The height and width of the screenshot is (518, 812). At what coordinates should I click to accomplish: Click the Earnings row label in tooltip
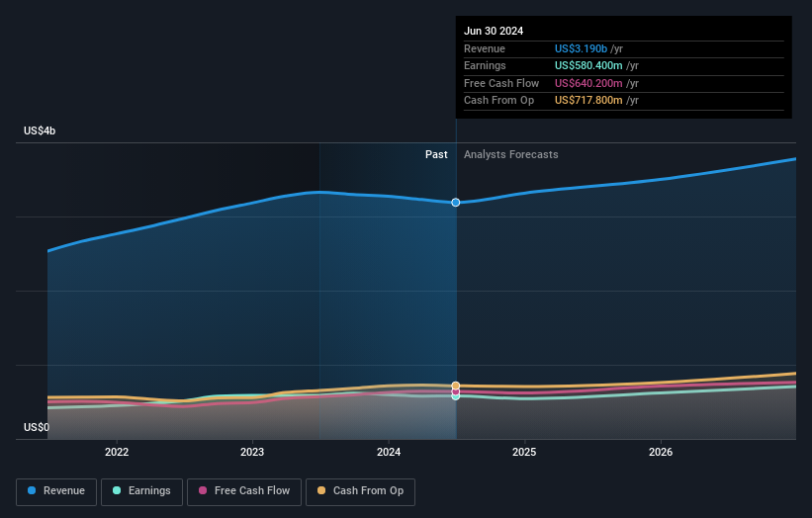(485, 65)
